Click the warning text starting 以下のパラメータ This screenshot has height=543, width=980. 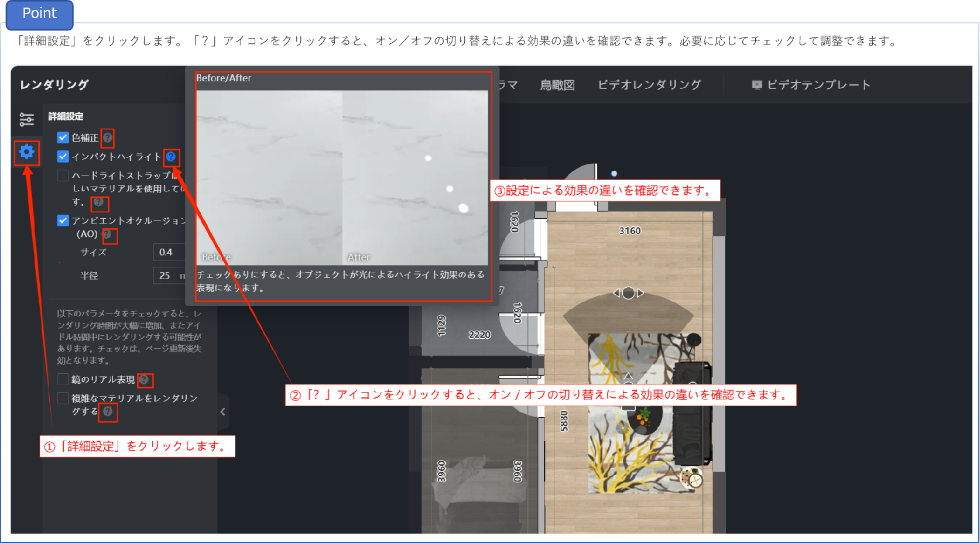pos(129,337)
